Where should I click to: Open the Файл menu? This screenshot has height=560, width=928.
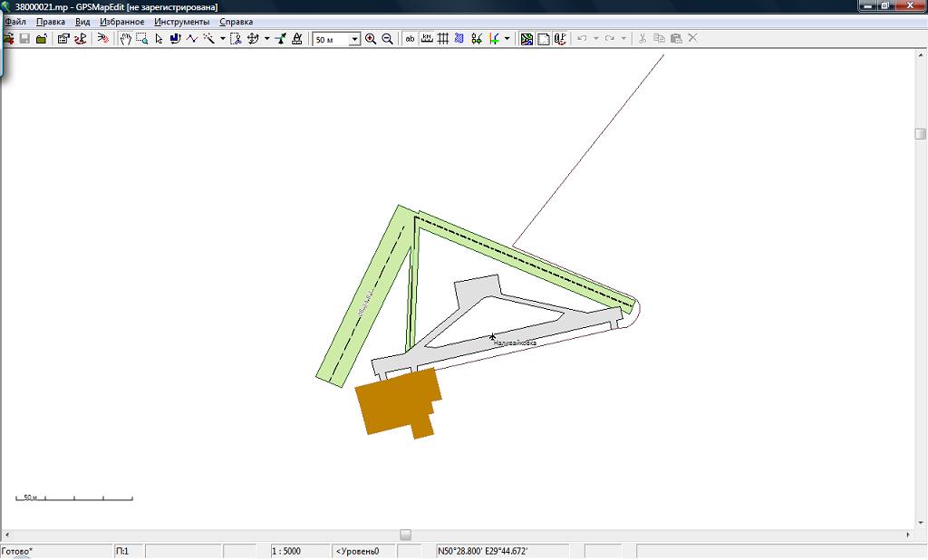14,22
